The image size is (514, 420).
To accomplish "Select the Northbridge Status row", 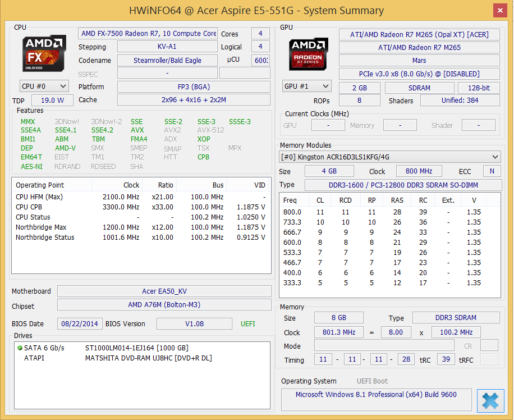I will [141, 238].
